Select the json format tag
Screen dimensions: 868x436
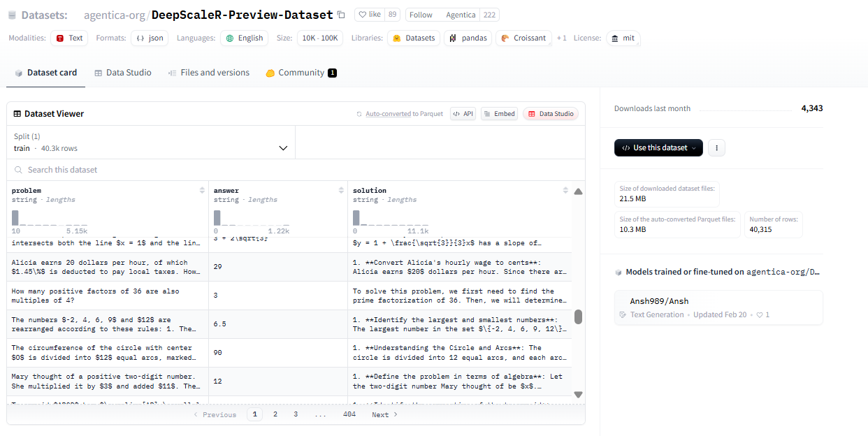tap(150, 38)
